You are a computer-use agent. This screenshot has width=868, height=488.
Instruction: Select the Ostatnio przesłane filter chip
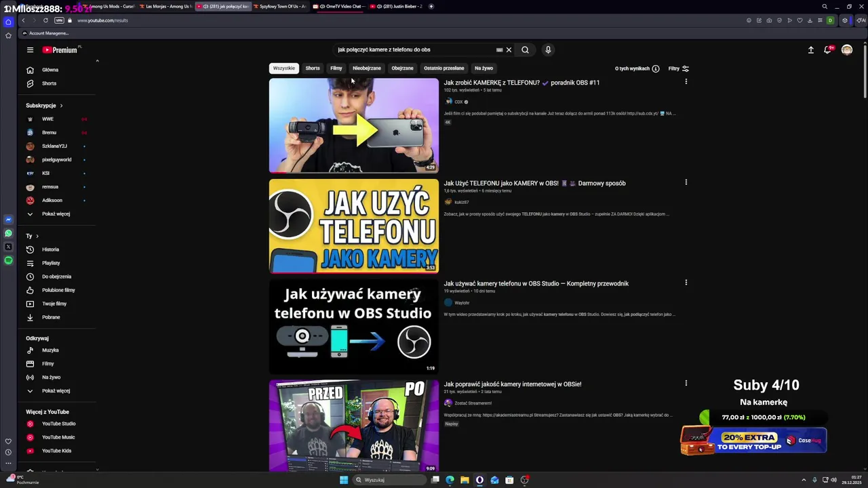coord(444,68)
